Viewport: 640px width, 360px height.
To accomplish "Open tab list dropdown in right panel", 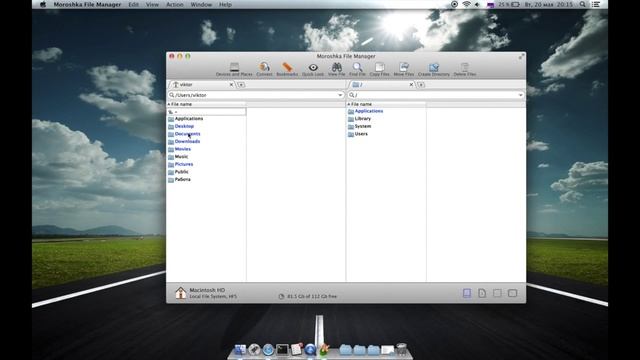I will [421, 84].
